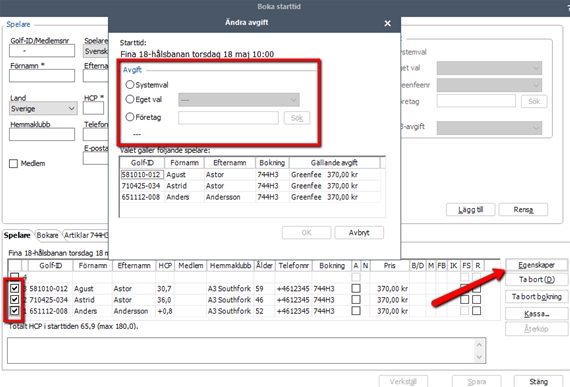Click the Företag text field in dialog

[228, 118]
